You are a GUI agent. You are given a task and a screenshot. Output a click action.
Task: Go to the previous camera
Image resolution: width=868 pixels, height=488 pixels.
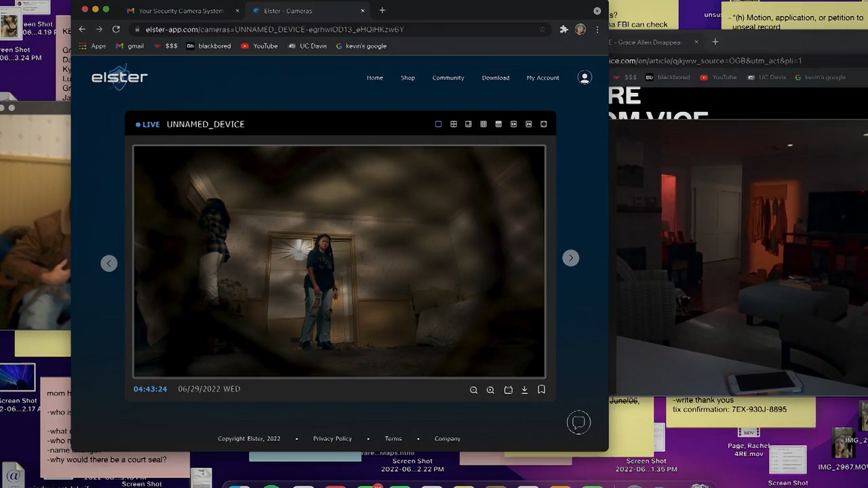(x=109, y=264)
